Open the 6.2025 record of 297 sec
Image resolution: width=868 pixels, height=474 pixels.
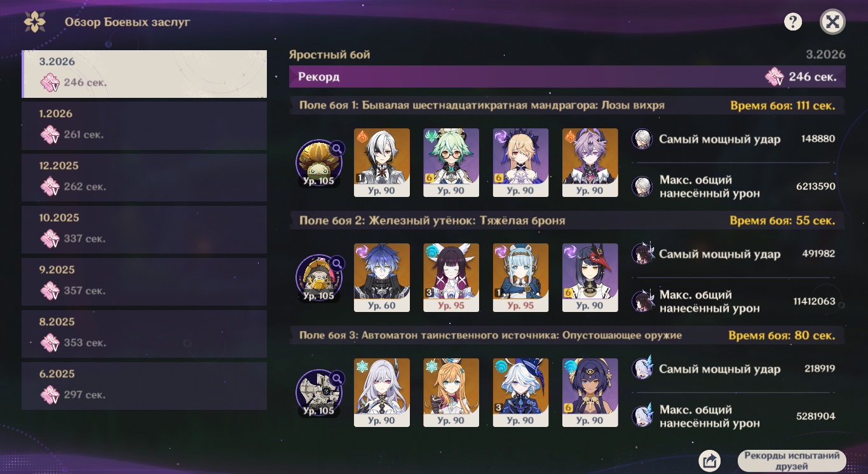(144, 386)
